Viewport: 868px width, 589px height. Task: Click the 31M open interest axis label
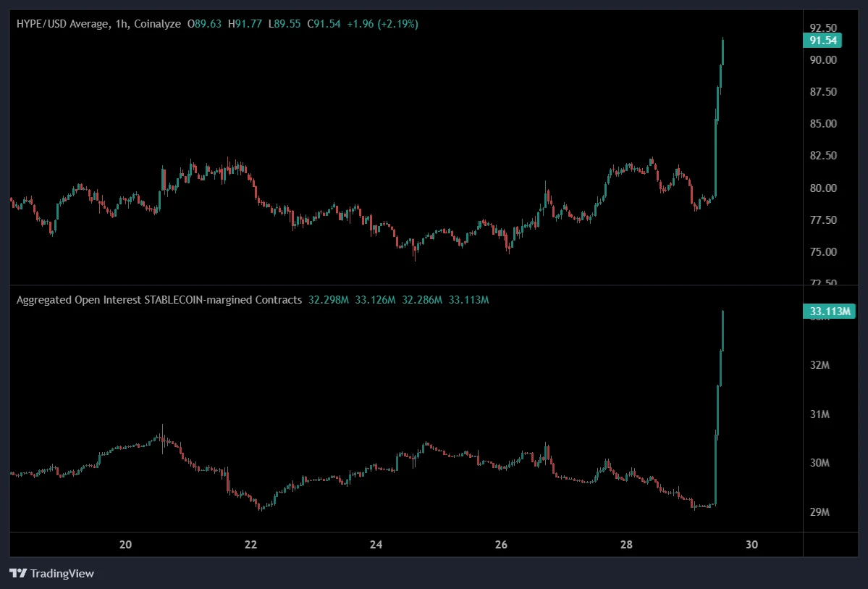pyautogui.click(x=819, y=414)
